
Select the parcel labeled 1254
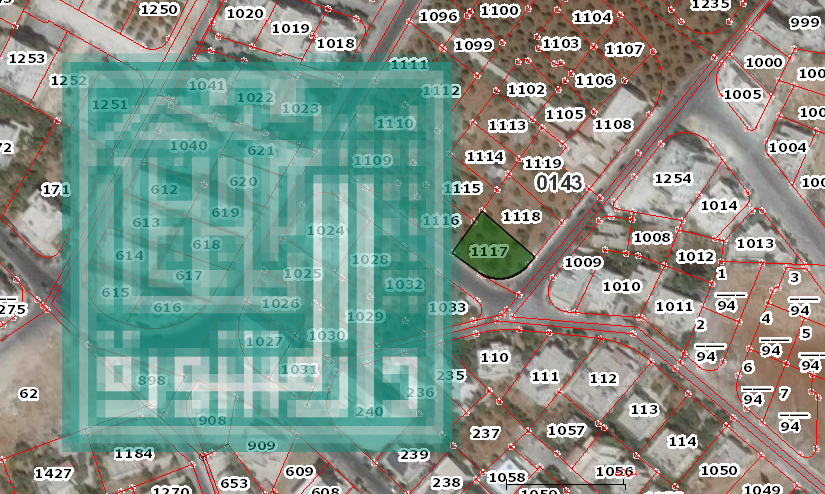672,178
